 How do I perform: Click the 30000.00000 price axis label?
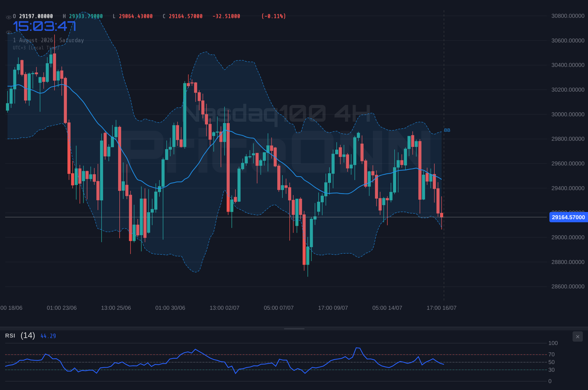[x=568, y=114]
